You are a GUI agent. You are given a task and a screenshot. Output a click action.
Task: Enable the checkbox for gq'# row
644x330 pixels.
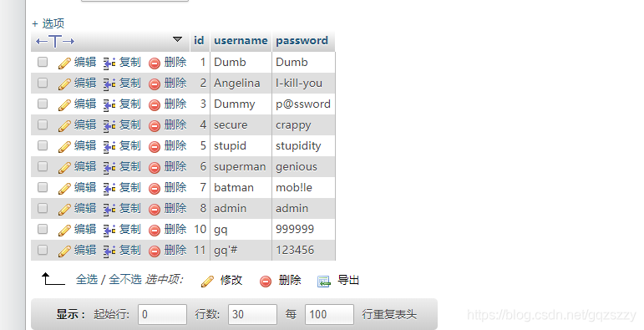tap(43, 250)
